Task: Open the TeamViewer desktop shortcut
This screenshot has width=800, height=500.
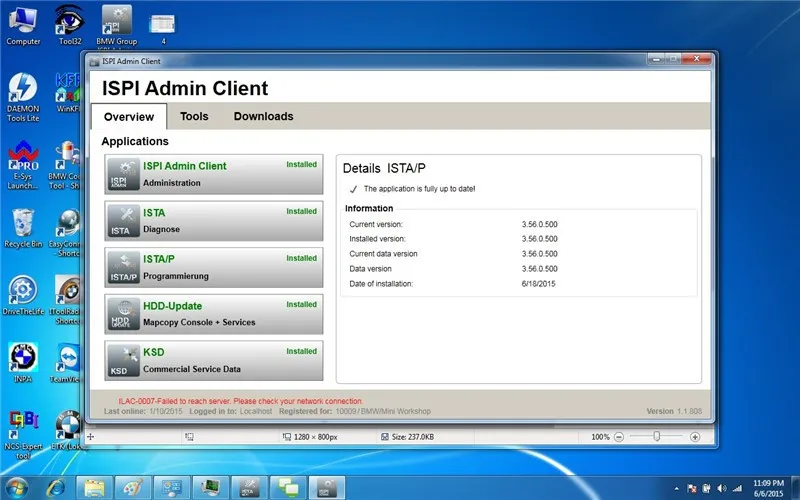Action: point(66,363)
